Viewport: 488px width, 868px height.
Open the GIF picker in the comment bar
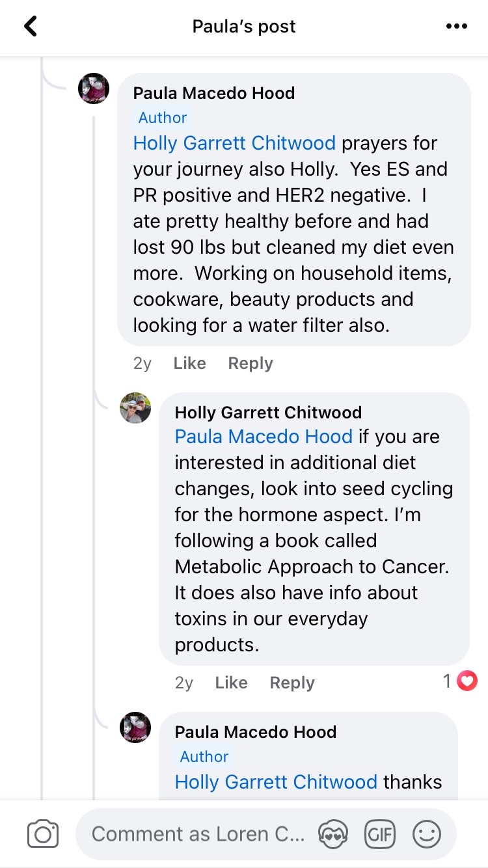tap(381, 834)
